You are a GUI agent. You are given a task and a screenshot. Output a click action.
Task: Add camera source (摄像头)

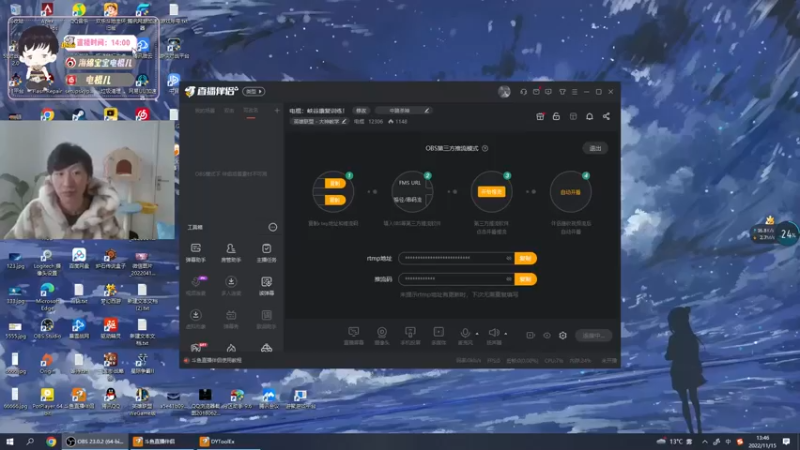point(382,336)
